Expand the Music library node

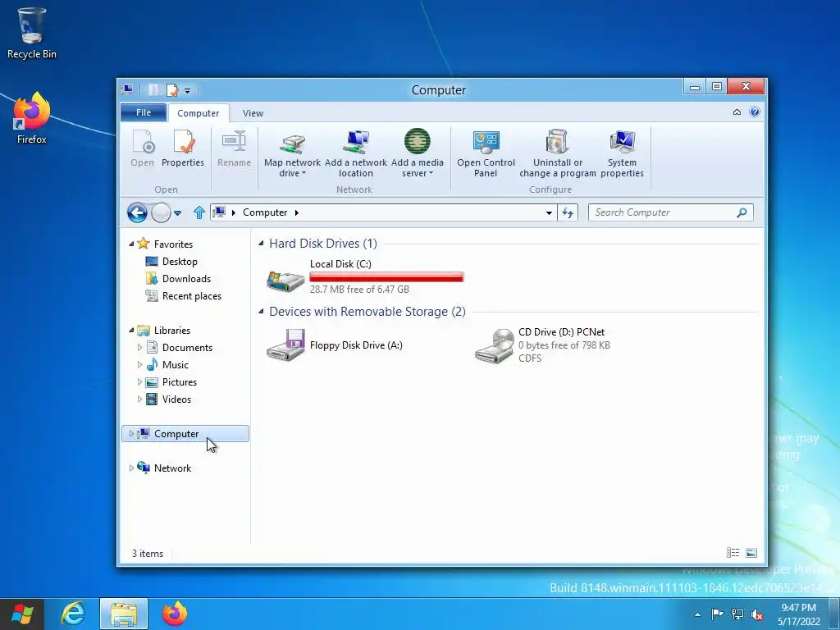(x=139, y=365)
